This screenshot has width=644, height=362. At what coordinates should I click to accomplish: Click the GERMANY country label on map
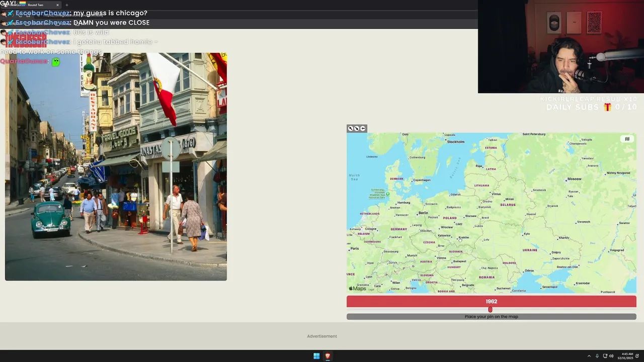[398, 229]
